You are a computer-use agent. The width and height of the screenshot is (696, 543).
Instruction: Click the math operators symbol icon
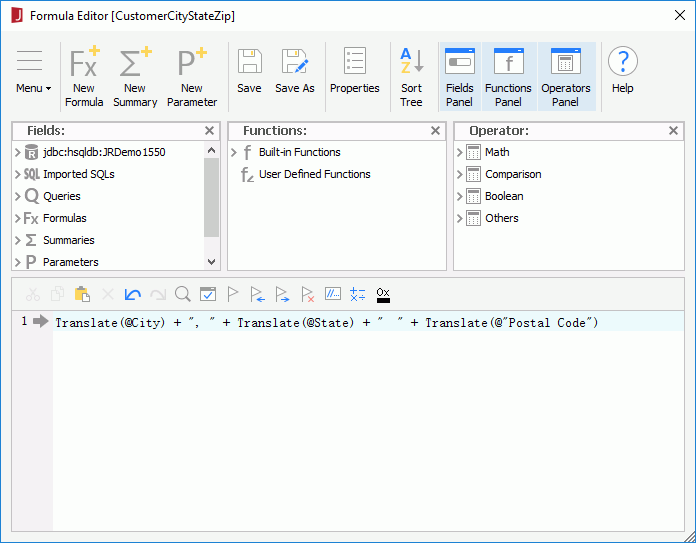tap(358, 294)
